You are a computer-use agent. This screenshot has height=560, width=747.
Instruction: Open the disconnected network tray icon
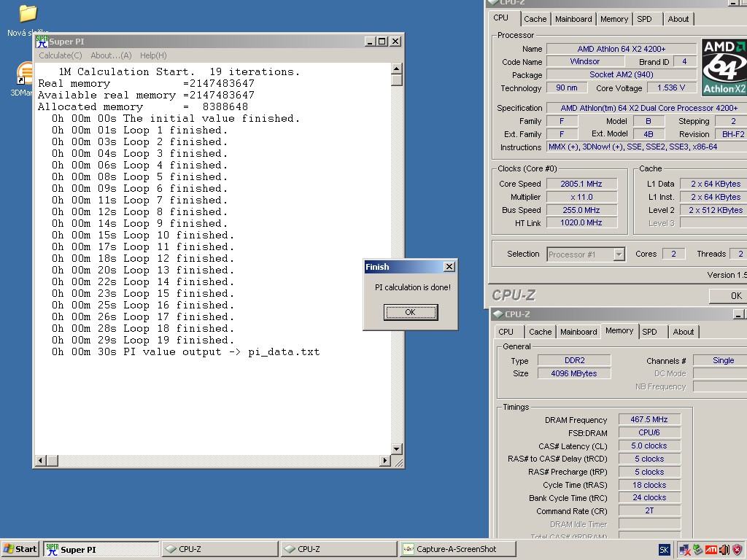tap(684, 550)
